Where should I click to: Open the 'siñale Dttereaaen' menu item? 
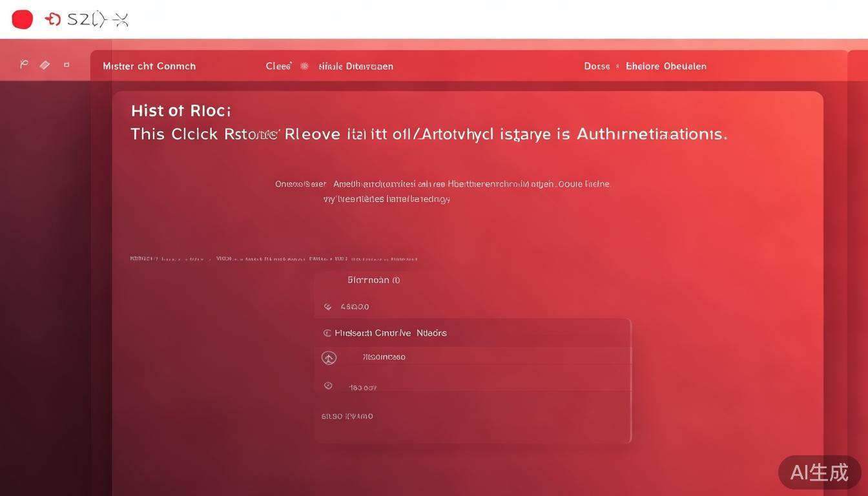(356, 66)
